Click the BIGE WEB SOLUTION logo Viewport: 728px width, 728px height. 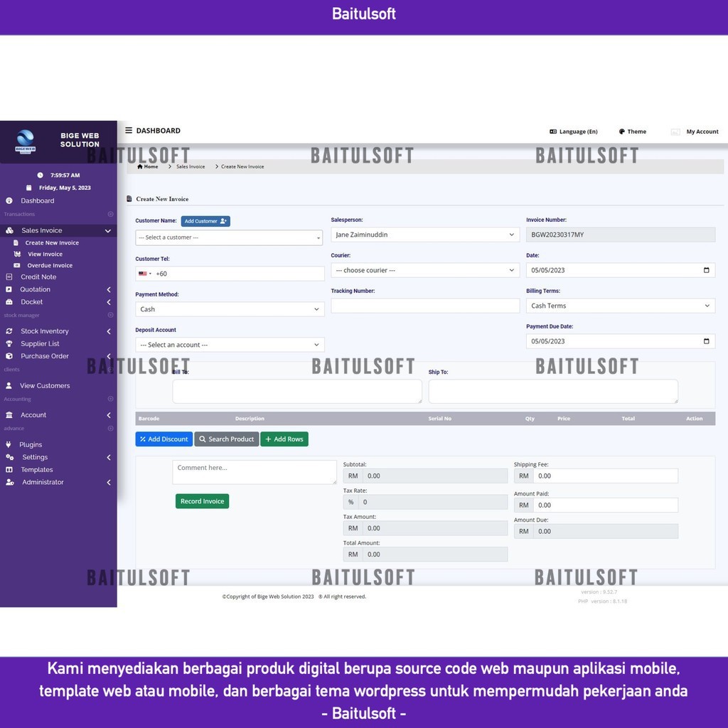[25, 141]
